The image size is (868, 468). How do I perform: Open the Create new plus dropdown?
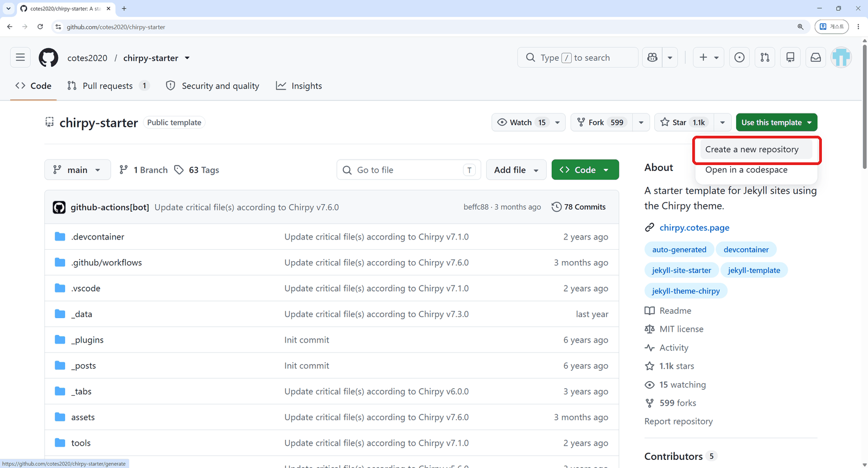tap(709, 58)
